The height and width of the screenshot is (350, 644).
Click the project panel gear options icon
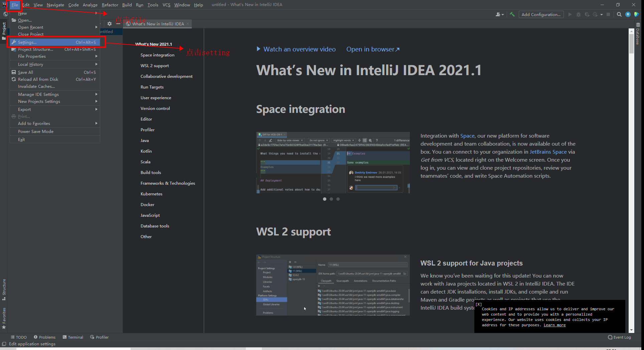[x=110, y=24]
